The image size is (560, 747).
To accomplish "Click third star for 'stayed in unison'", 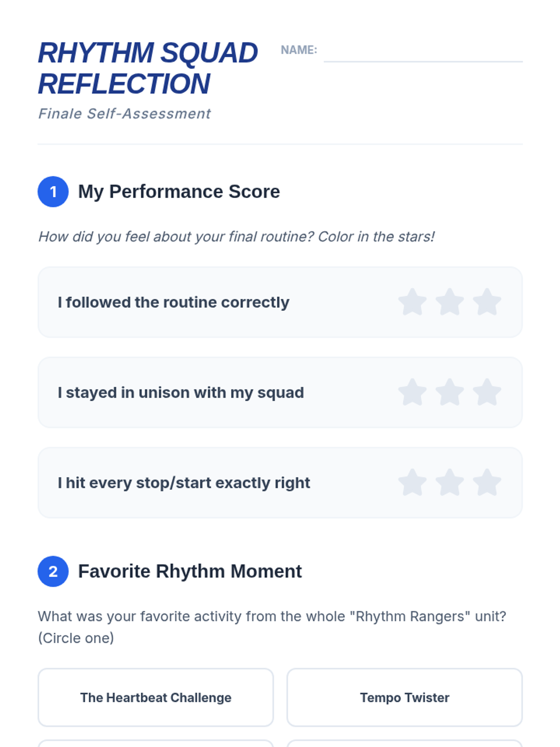I will [x=487, y=392].
